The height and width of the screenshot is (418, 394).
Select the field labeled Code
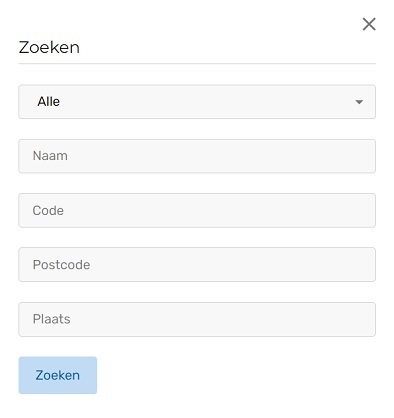tap(197, 210)
